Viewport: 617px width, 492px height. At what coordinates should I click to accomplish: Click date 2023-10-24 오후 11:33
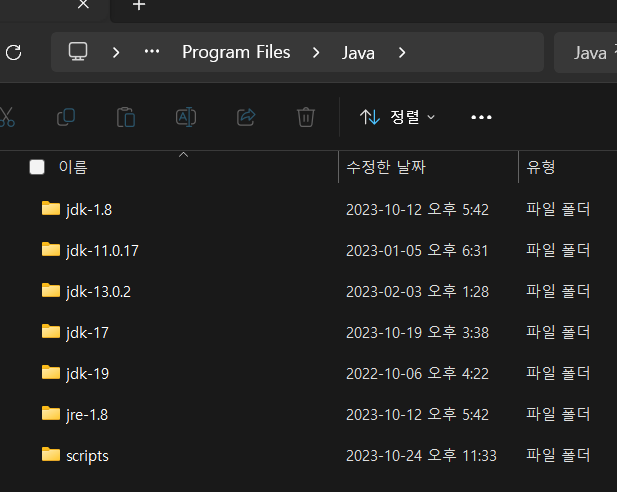[x=421, y=456]
